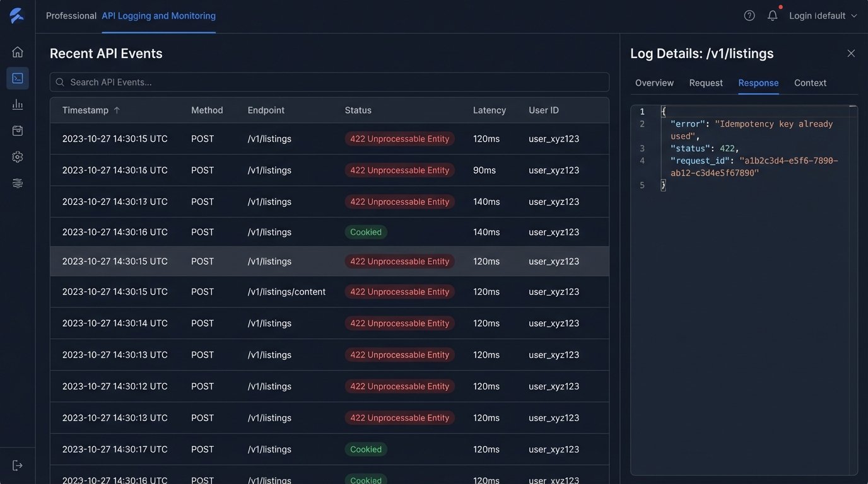Click the Professional label in the top bar
The width and height of the screenshot is (868, 484).
[x=71, y=16]
